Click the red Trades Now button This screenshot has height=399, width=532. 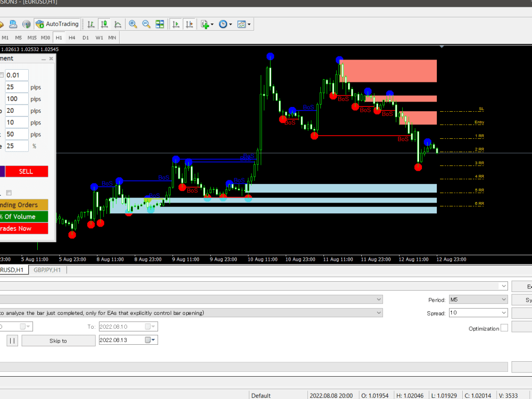point(24,228)
